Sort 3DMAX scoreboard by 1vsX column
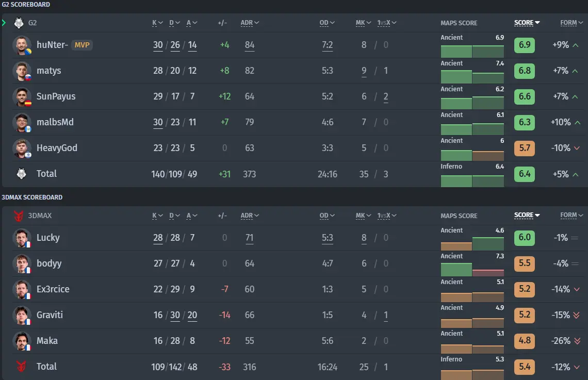The image size is (588, 380). [x=387, y=216]
